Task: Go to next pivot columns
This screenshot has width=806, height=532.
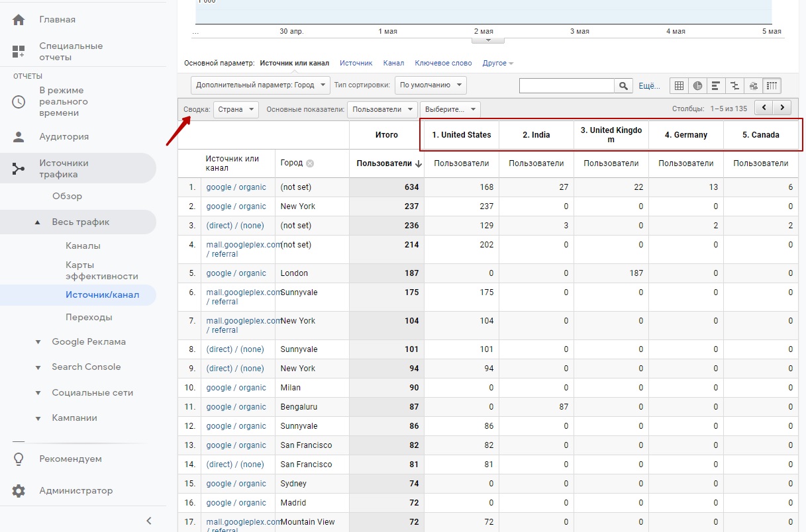Action: 782,108
